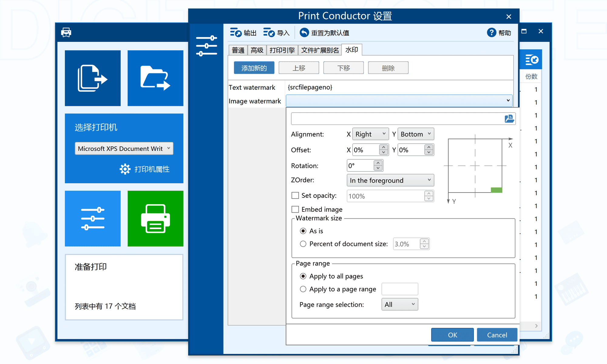Click the page range text input field
Screen dimensions: 607x364
tap(400, 289)
